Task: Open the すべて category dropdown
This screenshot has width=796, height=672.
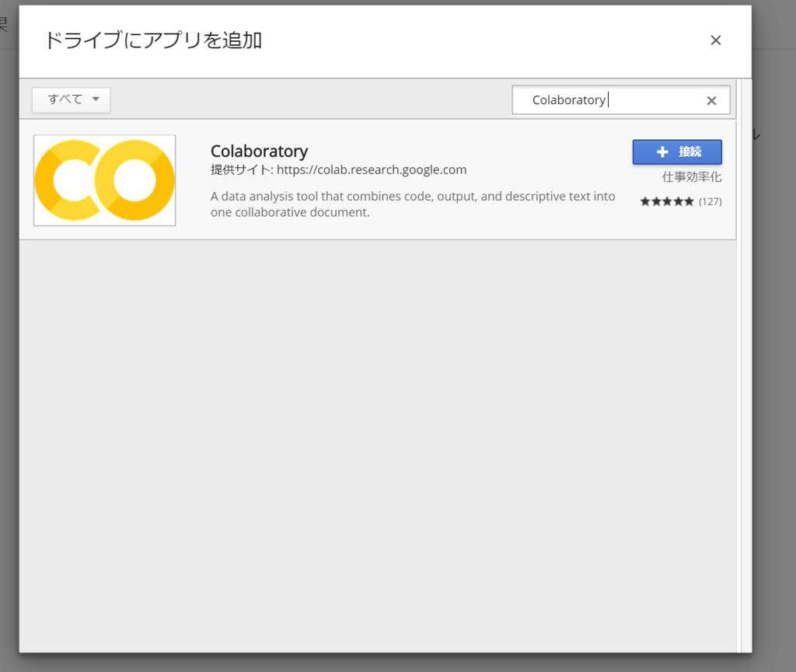Action: click(71, 99)
